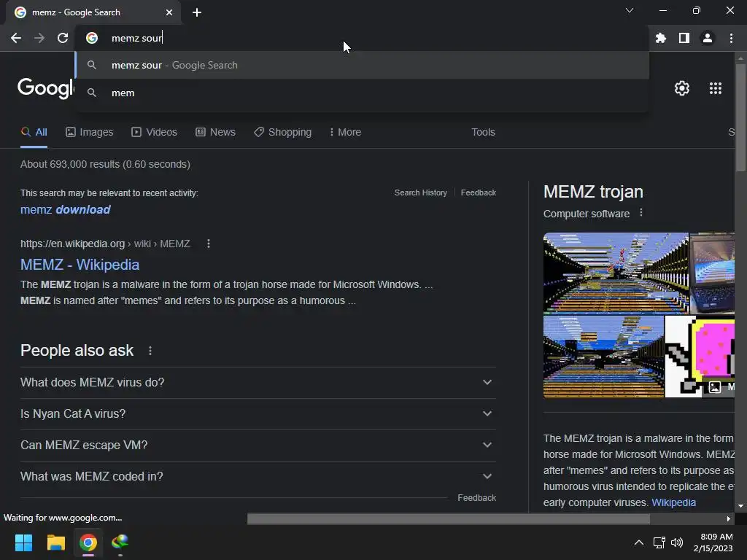Open the network tray icon
The image size is (747, 560).
click(659, 542)
